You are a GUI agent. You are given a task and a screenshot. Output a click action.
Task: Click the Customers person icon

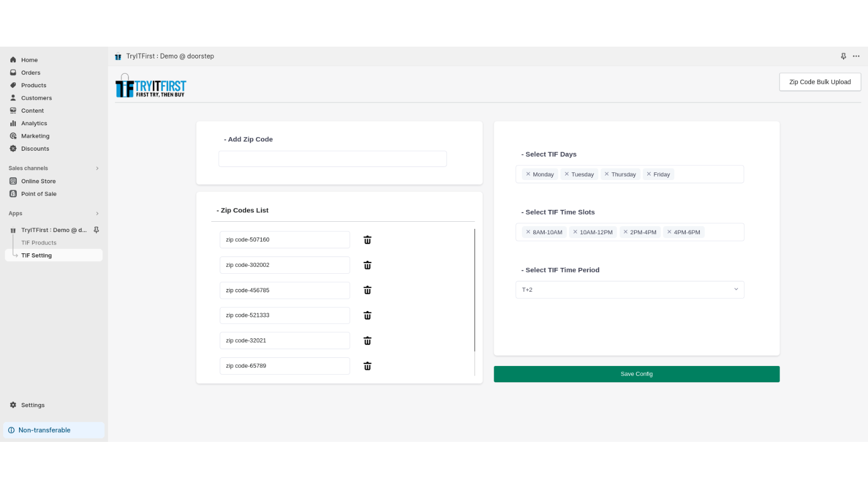pyautogui.click(x=13, y=98)
